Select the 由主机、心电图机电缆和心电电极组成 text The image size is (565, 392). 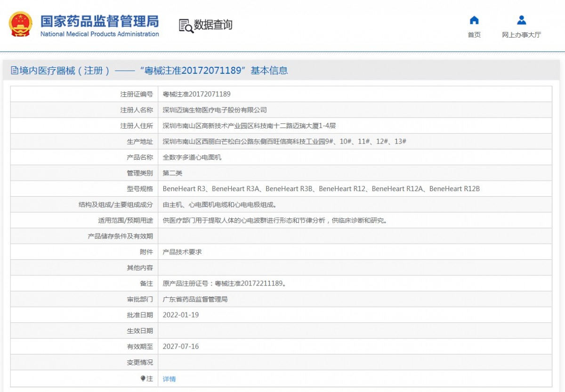tap(220, 205)
